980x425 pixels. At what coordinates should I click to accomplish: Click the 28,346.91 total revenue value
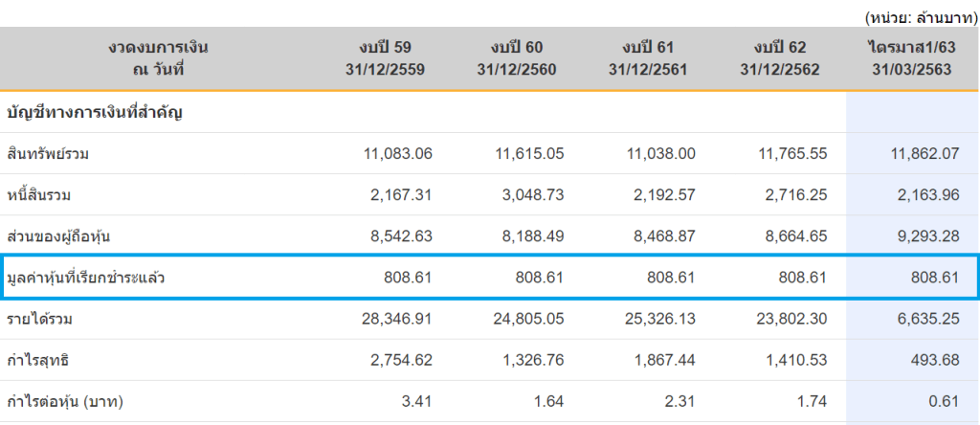[x=393, y=320]
